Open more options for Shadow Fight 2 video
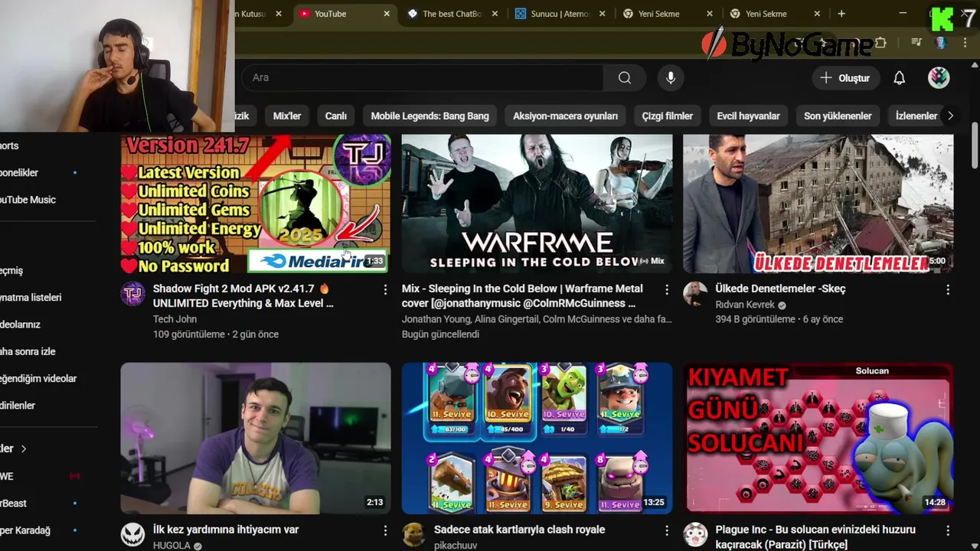The width and height of the screenshot is (980, 551). (x=385, y=289)
